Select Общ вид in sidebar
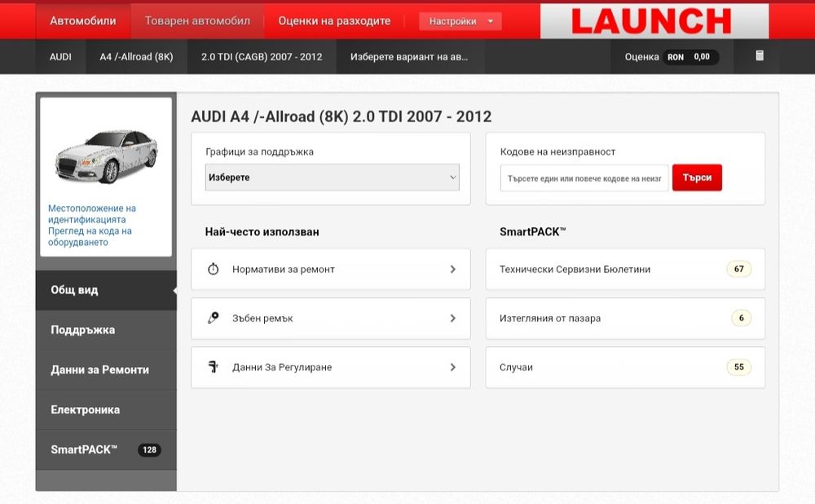The height and width of the screenshot is (504, 815). [x=106, y=290]
